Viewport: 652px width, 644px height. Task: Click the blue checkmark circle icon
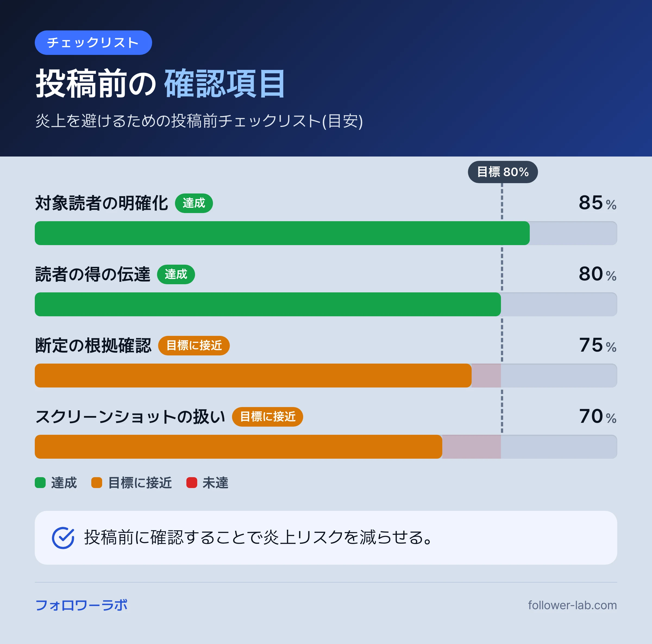(63, 538)
